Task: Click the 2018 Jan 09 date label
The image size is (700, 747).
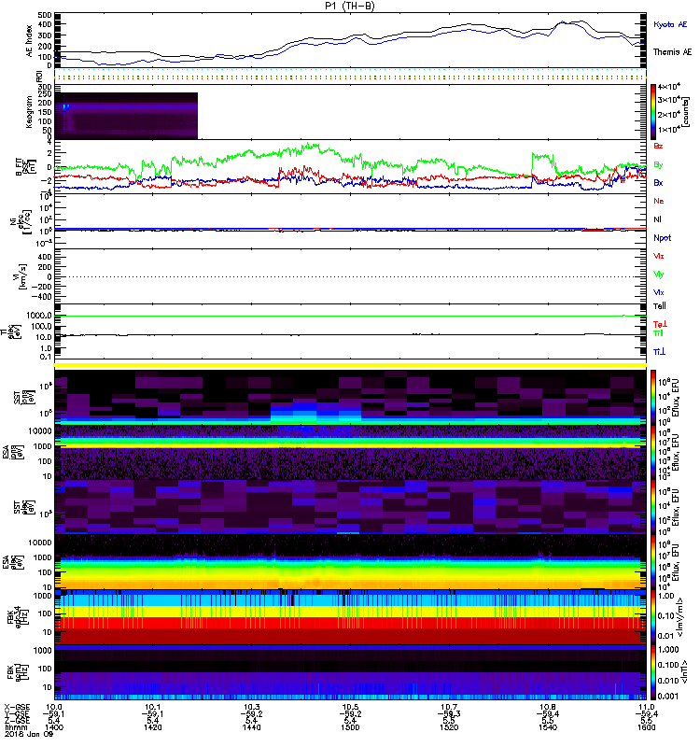Action: [x=29, y=734]
